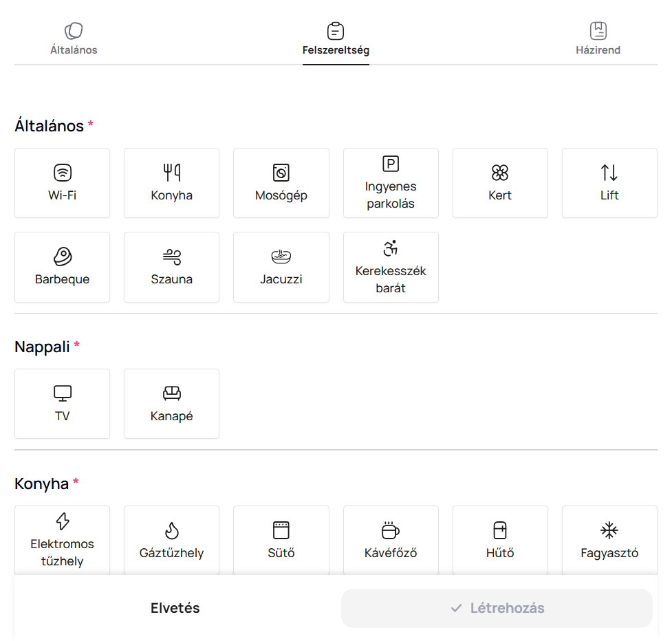This screenshot has height=641, width=672.
Task: Enable the Gáztűzhely kitchen option
Action: click(x=171, y=541)
